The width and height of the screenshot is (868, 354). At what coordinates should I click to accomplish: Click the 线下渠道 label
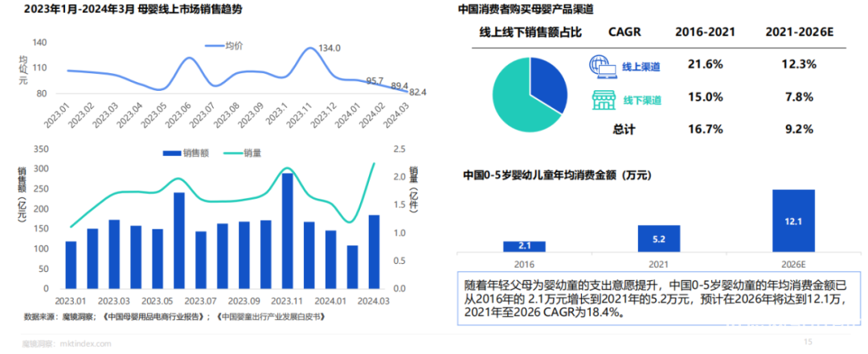[x=642, y=100]
